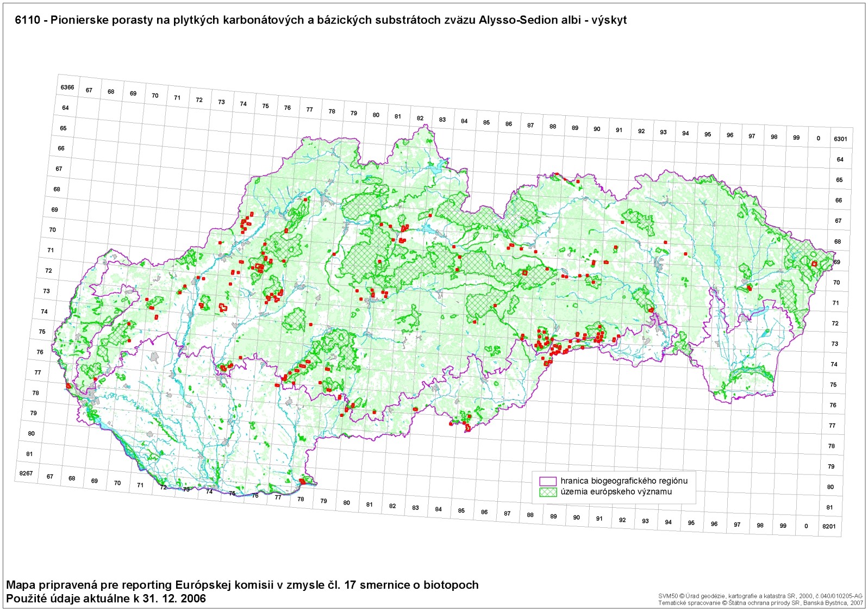This screenshot has width=868, height=611.
Task: Select legend text 'hranica biogeografického regiónu'
Action: [624, 481]
